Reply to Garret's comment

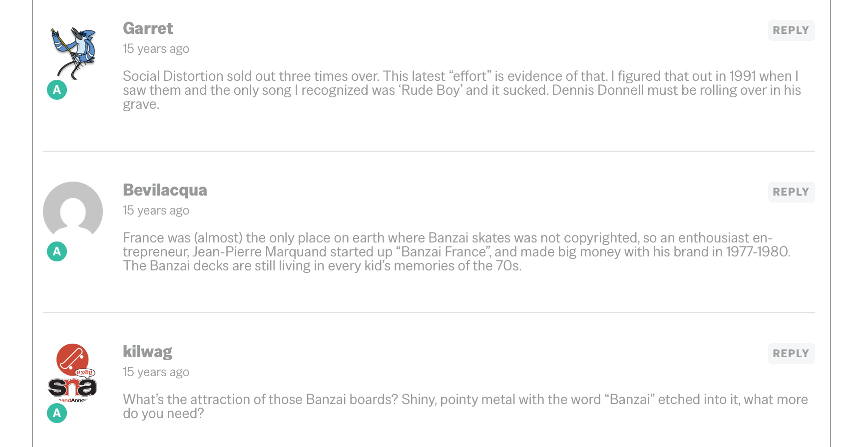791,30
